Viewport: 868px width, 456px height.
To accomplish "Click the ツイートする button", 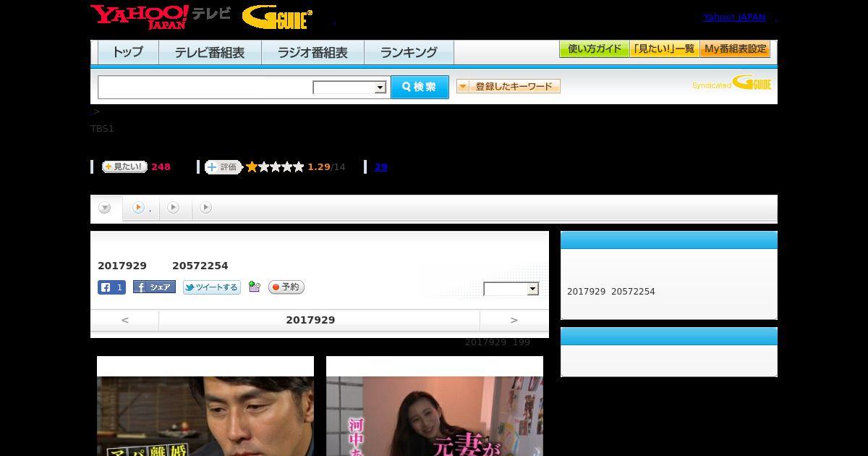I will point(212,287).
